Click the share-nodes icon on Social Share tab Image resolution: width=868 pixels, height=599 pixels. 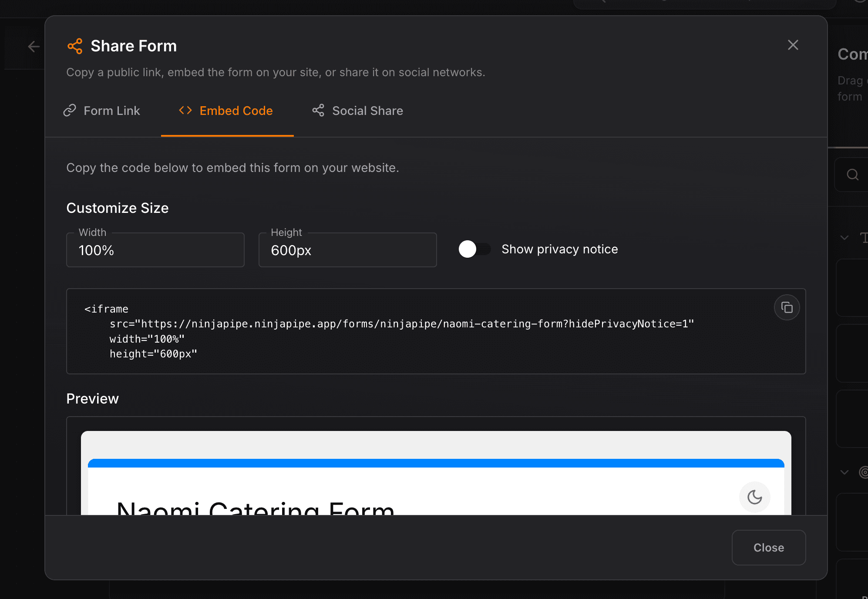pos(318,111)
